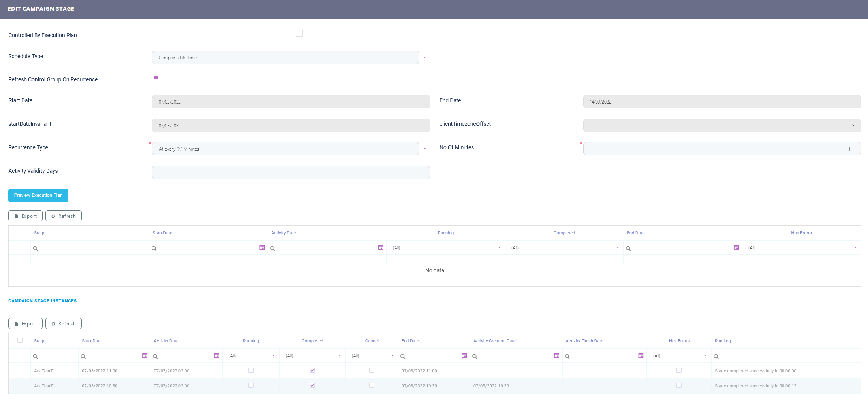The image size is (868, 406).
Task: Open calendar in instances End Date filter
Action: (464, 356)
